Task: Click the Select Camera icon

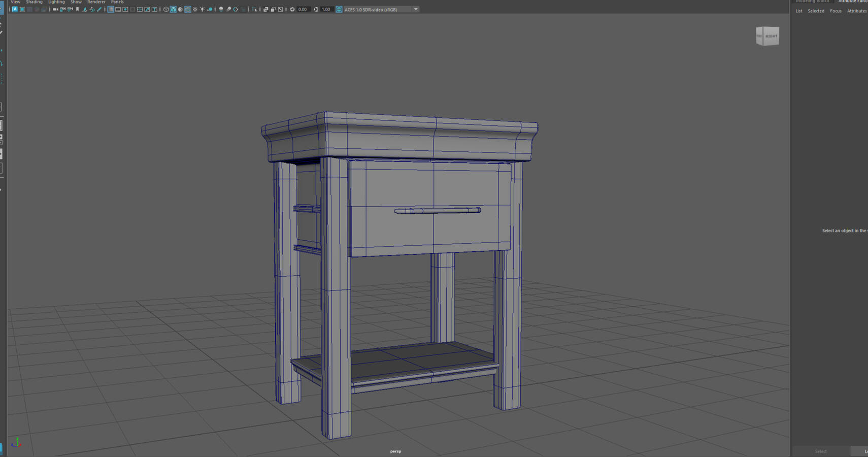Action: [x=55, y=9]
